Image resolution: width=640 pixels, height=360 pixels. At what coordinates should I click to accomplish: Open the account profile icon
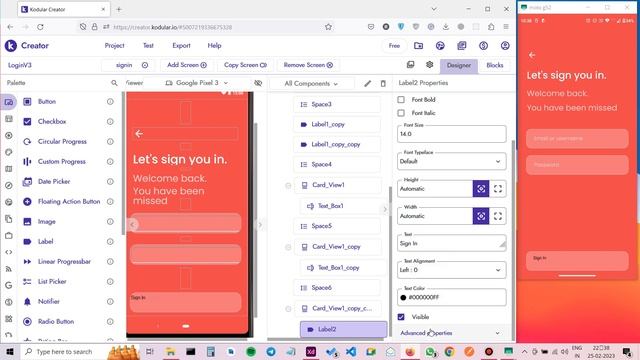tap(505, 46)
